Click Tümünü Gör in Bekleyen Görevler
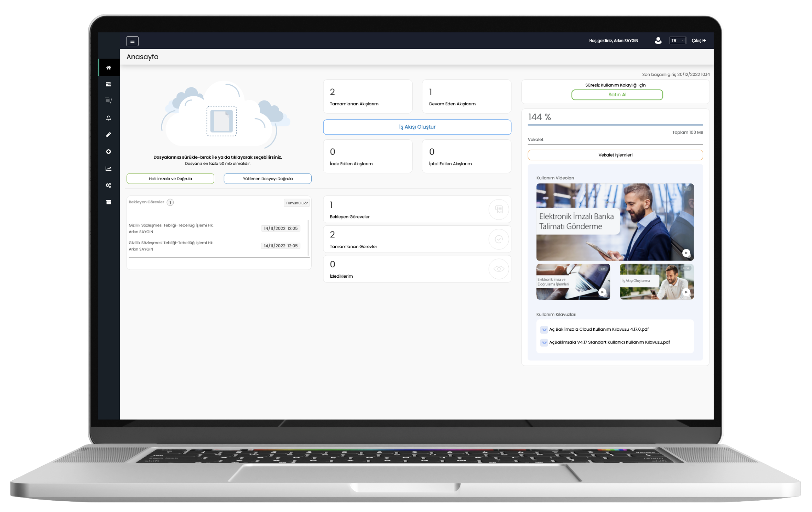The height and width of the screenshot is (512, 812). click(296, 203)
